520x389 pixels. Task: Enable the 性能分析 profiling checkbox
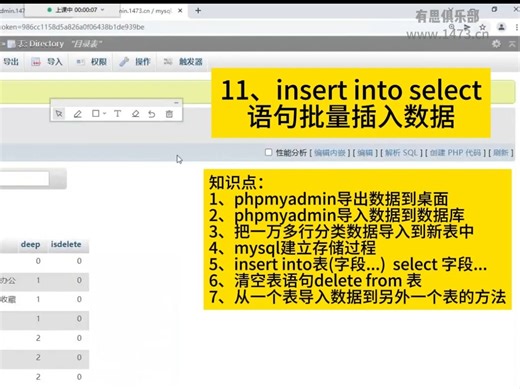pyautogui.click(x=268, y=152)
